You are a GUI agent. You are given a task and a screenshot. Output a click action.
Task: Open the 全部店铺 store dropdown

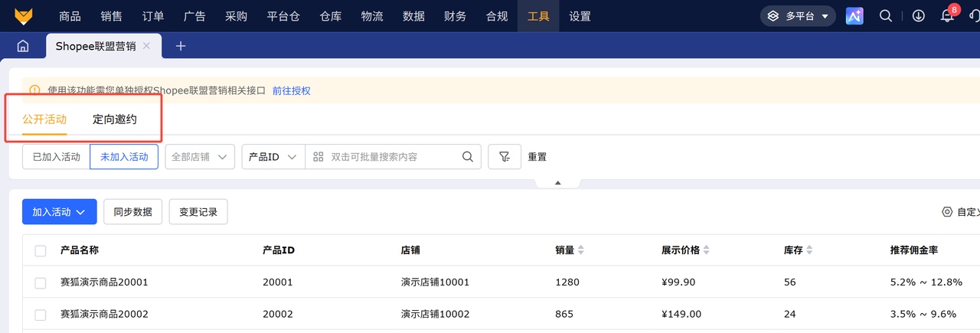(200, 156)
